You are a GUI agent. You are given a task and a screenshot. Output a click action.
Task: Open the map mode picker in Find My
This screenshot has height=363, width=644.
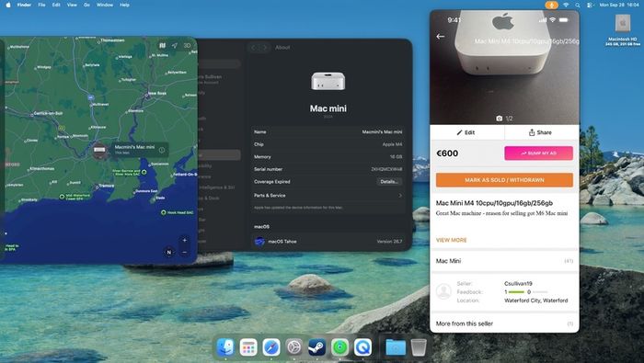point(162,46)
